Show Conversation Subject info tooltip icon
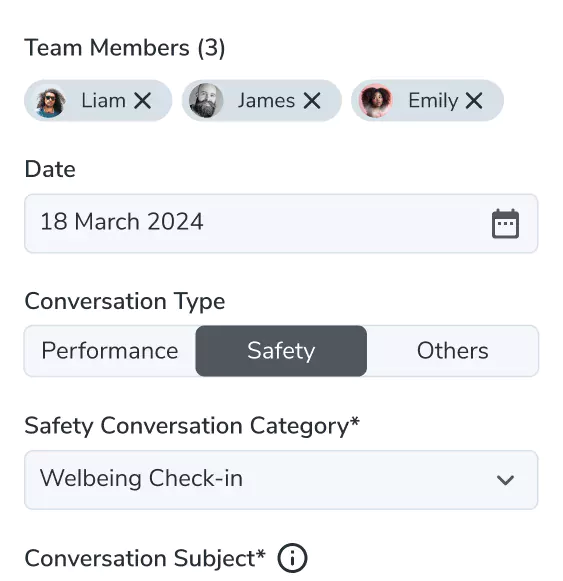 292,558
